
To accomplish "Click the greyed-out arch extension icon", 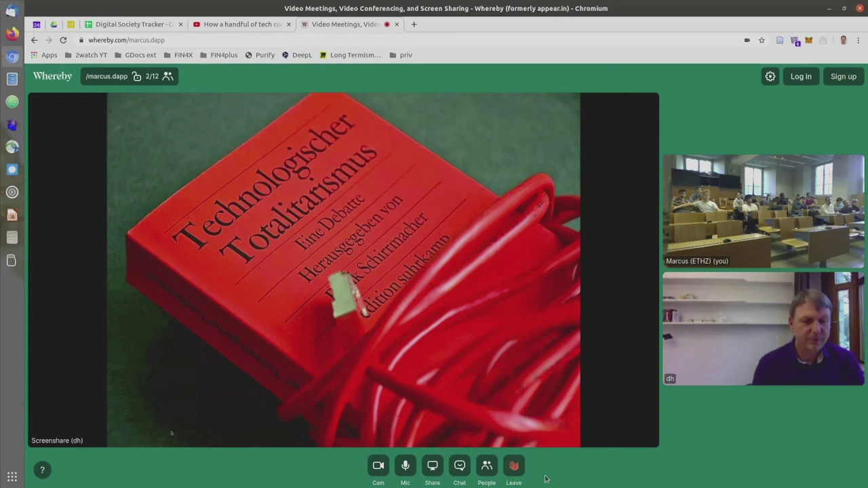I will coord(823,40).
